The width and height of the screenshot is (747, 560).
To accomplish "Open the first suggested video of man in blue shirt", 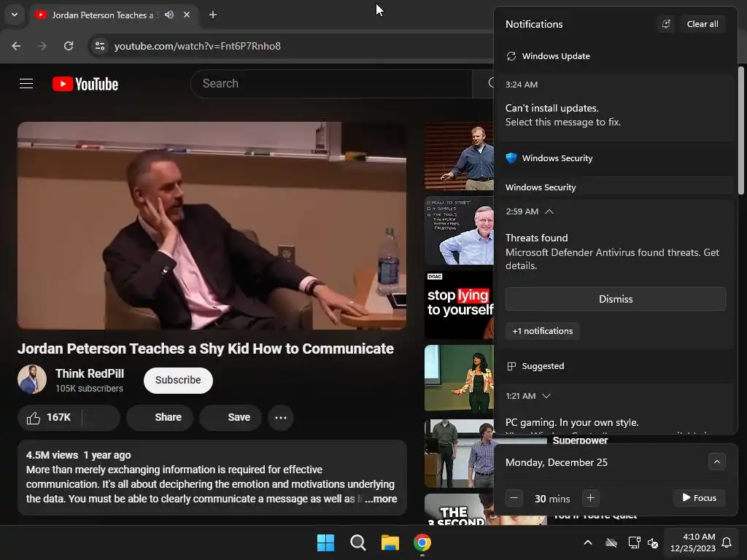I will 459,156.
